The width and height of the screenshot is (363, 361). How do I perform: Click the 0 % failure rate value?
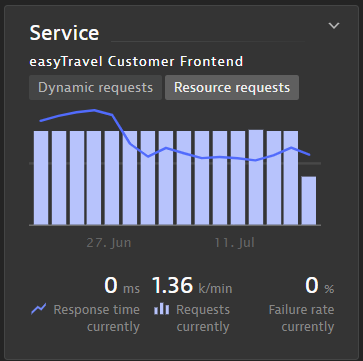319,286
